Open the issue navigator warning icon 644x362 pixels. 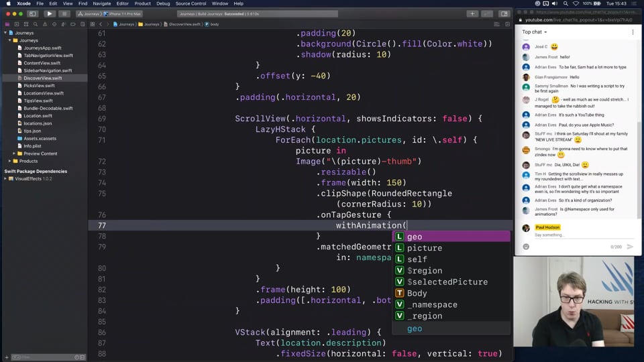[45, 24]
